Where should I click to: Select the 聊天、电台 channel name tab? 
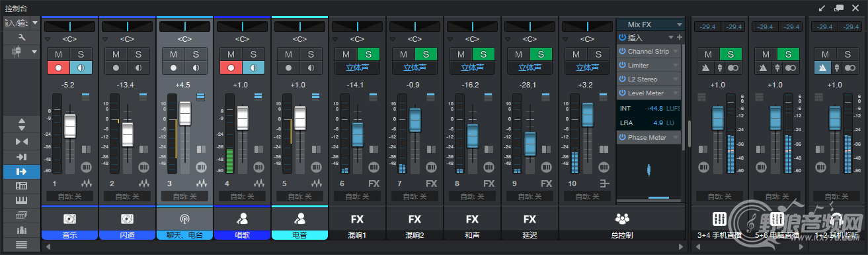pos(184,234)
